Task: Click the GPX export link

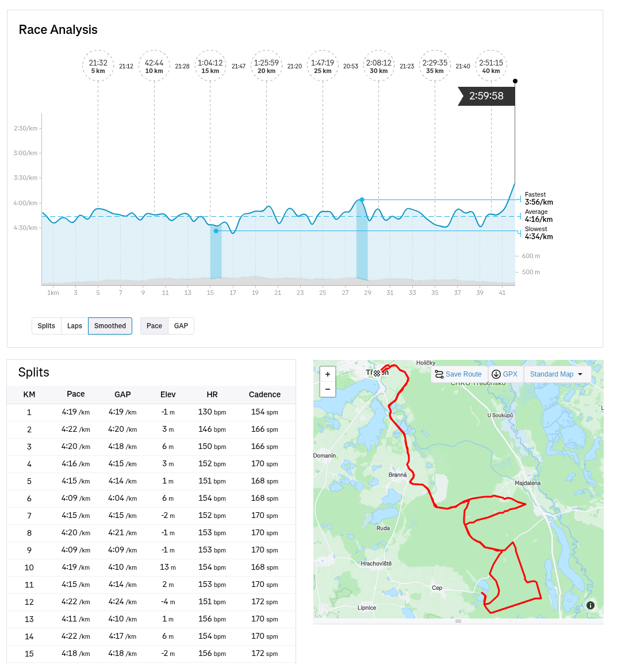Action: (510, 374)
